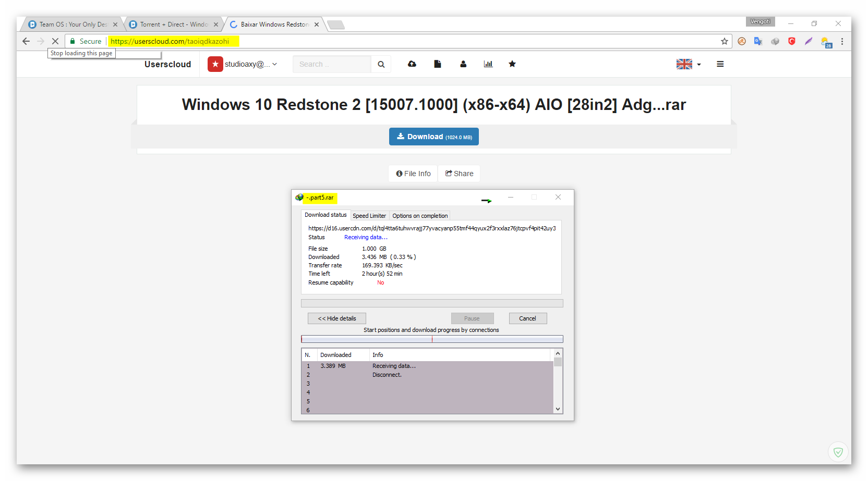Close the Team OS tab
Viewport: 868px width, 481px height.
(115, 24)
